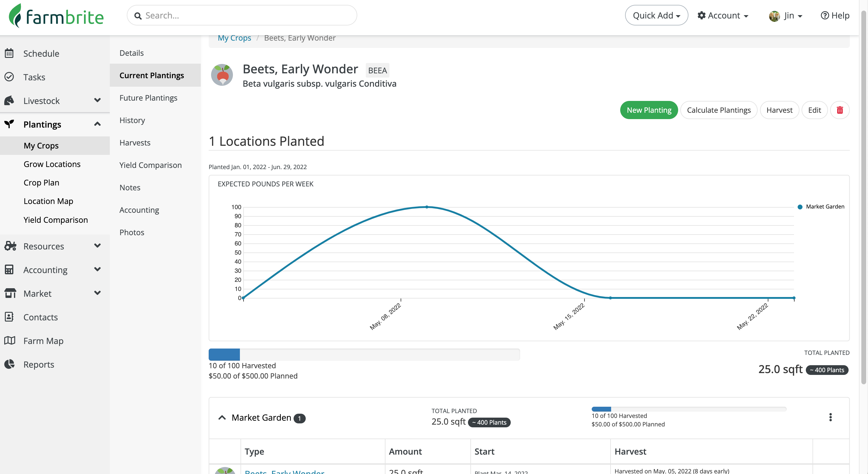Collapse the Market Garden section
Viewport: 868px width, 474px height.
222,417
